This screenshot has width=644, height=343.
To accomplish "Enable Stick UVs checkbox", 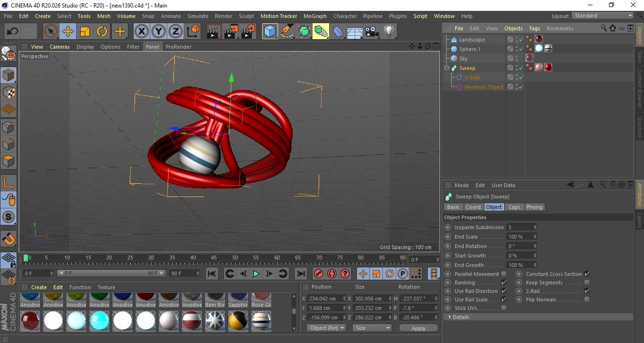I will (x=504, y=308).
